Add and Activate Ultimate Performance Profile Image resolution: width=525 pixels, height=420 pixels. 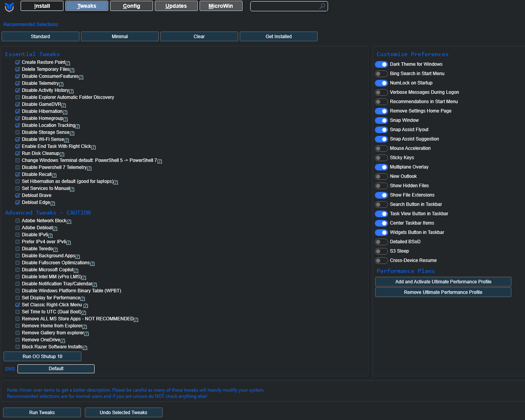(443, 282)
